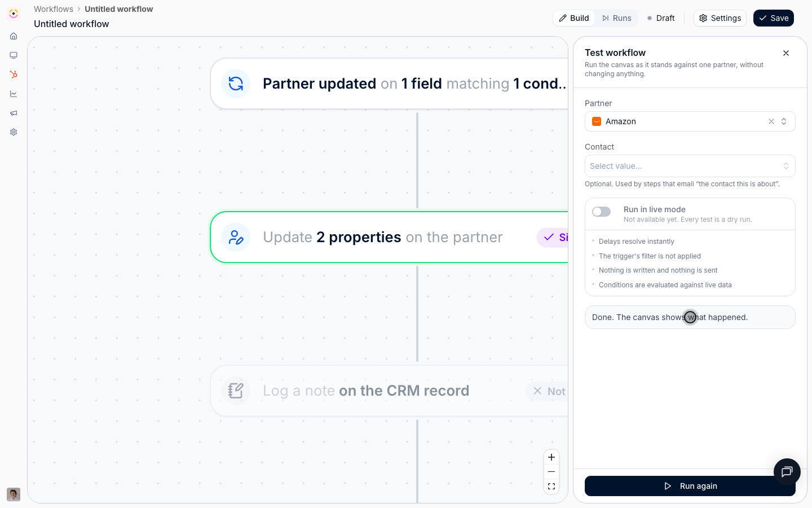Click the Untitled workflow breadcrumb
This screenshot has height=508, width=812.
coord(119,9)
